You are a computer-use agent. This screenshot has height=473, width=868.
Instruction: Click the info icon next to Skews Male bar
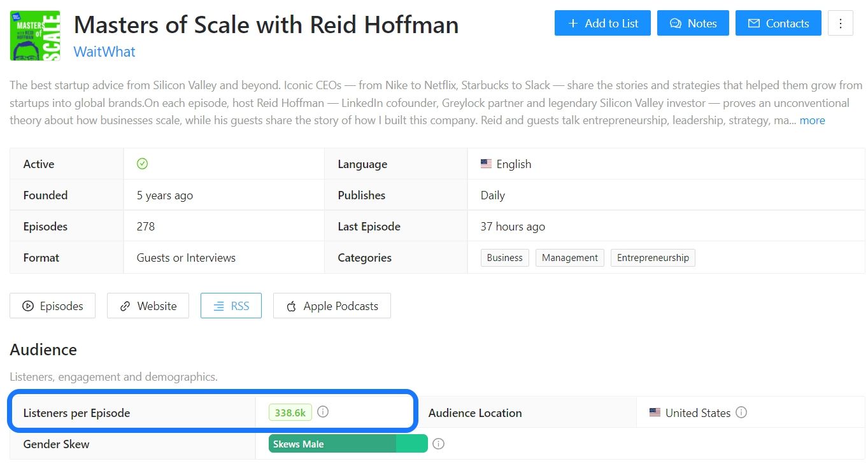pyautogui.click(x=438, y=444)
